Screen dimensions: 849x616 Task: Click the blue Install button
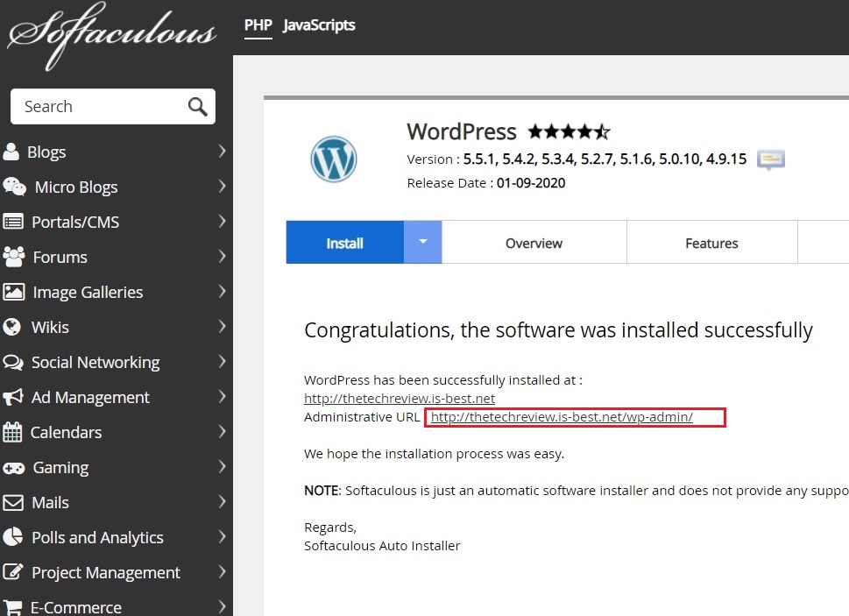point(345,243)
